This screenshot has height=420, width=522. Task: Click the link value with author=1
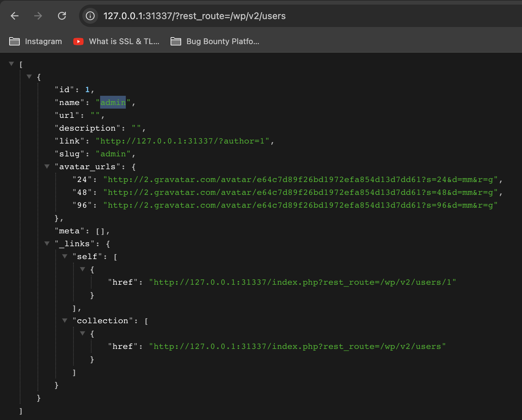[182, 141]
